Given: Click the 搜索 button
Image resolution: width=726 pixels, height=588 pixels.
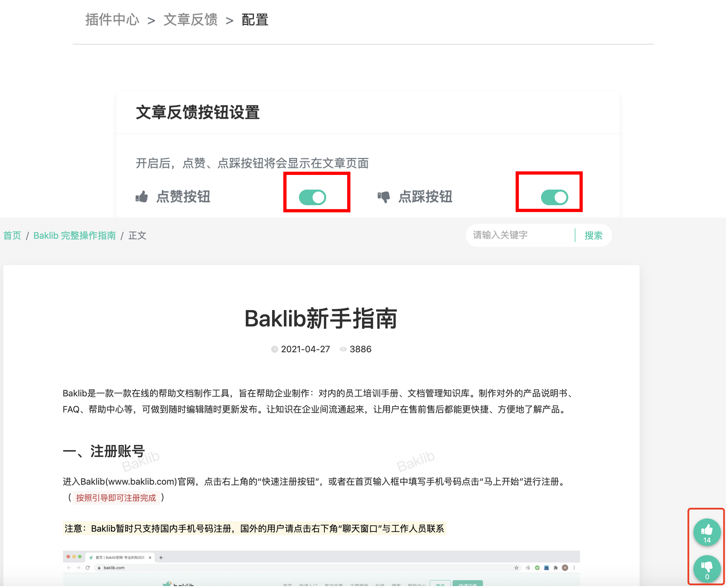Looking at the screenshot, I should [593, 235].
